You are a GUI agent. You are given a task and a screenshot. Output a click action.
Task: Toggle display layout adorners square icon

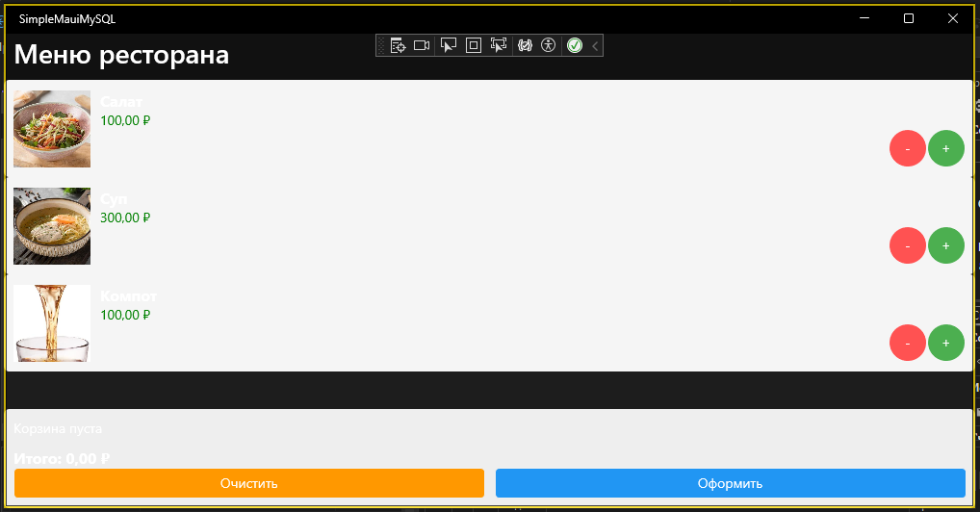473,45
